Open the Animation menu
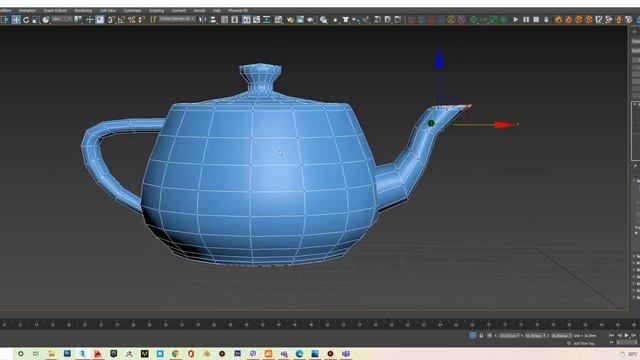 click(27, 11)
